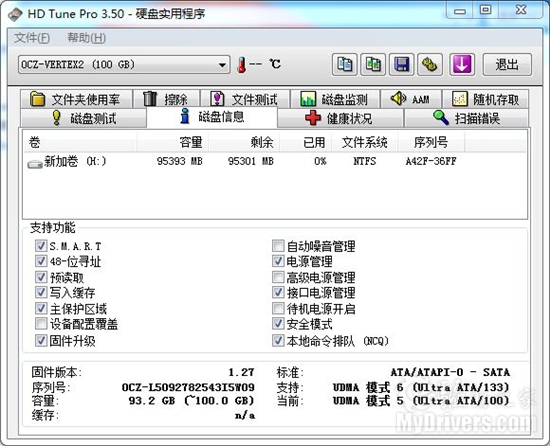Image resolution: width=550 pixels, height=446 pixels.
Task: Open the 文件夹使用率 tab
Action: click(x=76, y=99)
